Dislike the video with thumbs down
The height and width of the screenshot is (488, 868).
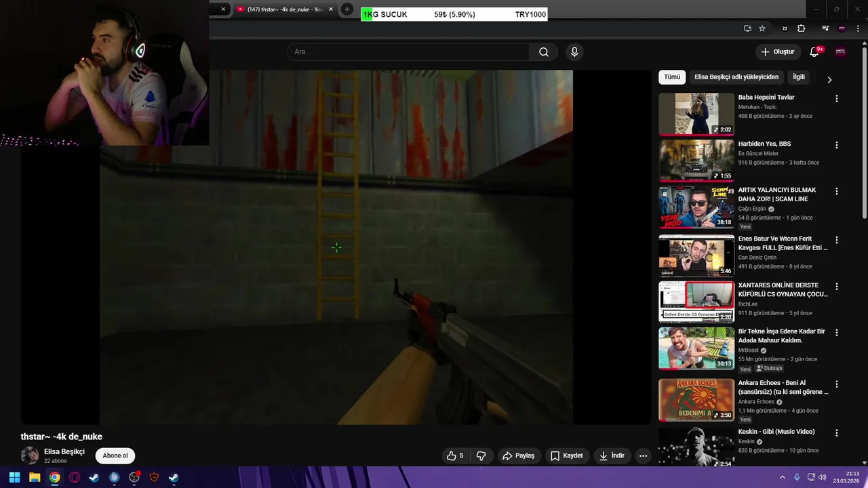point(481,455)
